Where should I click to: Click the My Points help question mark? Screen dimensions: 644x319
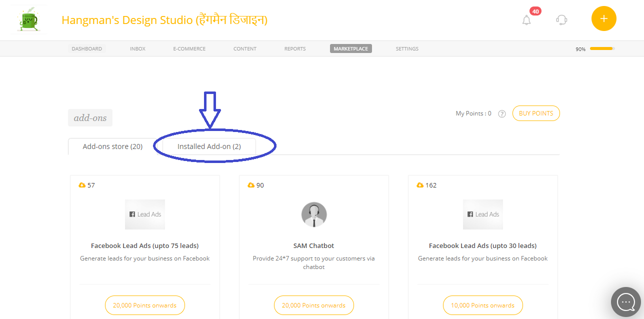502,113
